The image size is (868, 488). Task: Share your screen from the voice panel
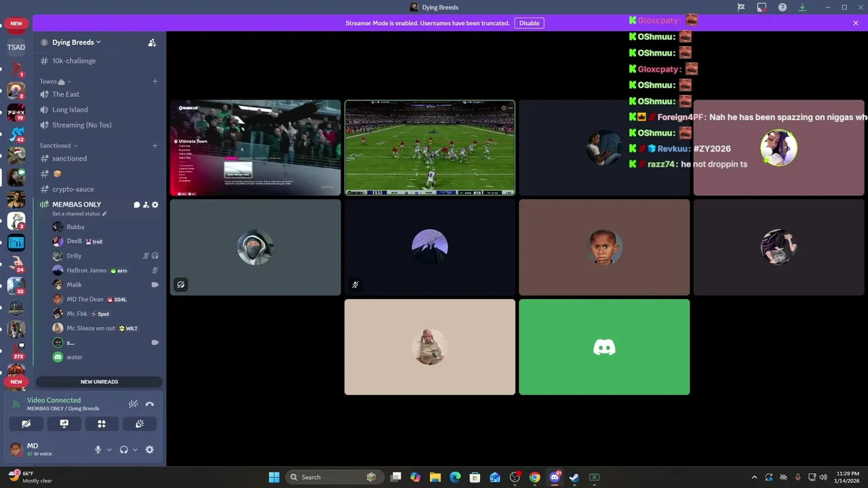tap(64, 424)
